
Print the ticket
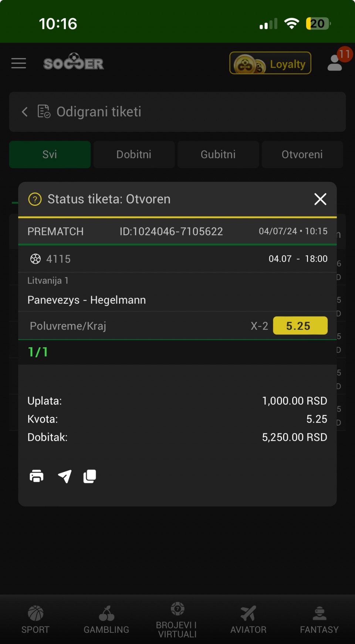[x=37, y=476]
